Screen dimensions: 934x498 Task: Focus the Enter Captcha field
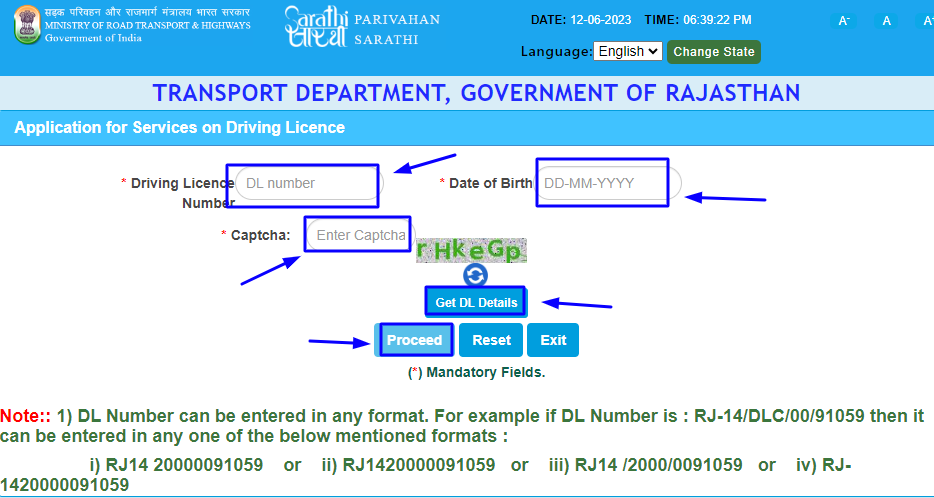[x=361, y=235]
